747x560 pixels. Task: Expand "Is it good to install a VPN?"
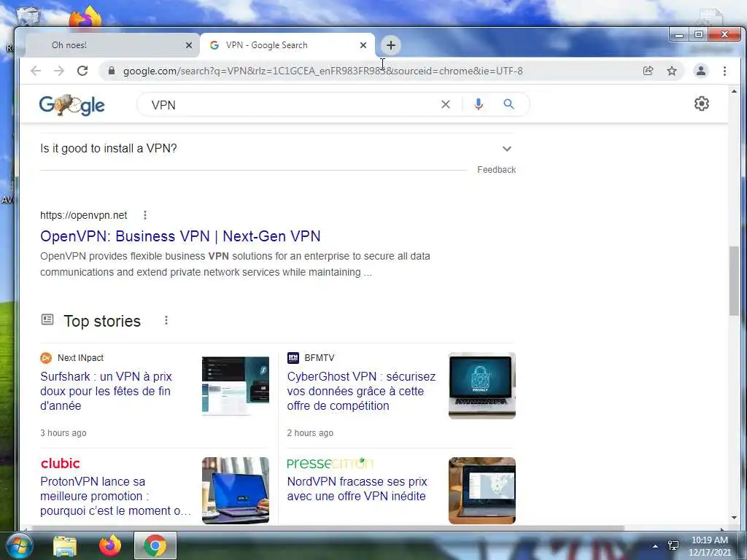pyautogui.click(x=277, y=149)
